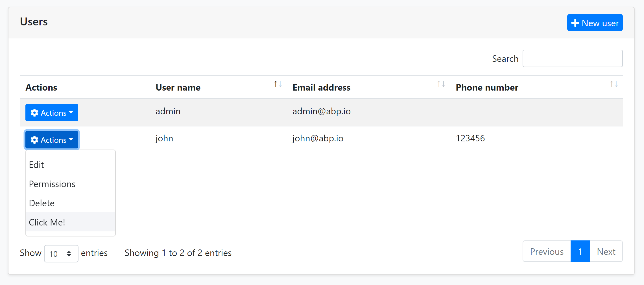This screenshot has width=644, height=285.
Task: Click the sort arrows beside User name
Action: 278,84
